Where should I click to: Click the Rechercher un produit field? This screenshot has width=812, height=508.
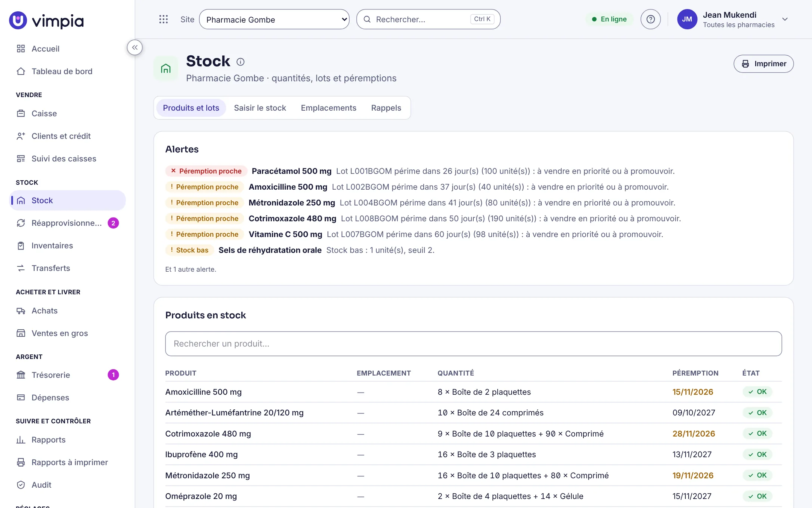(x=473, y=344)
